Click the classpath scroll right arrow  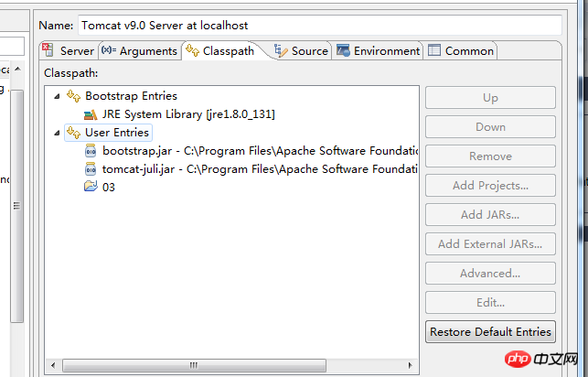coord(410,365)
